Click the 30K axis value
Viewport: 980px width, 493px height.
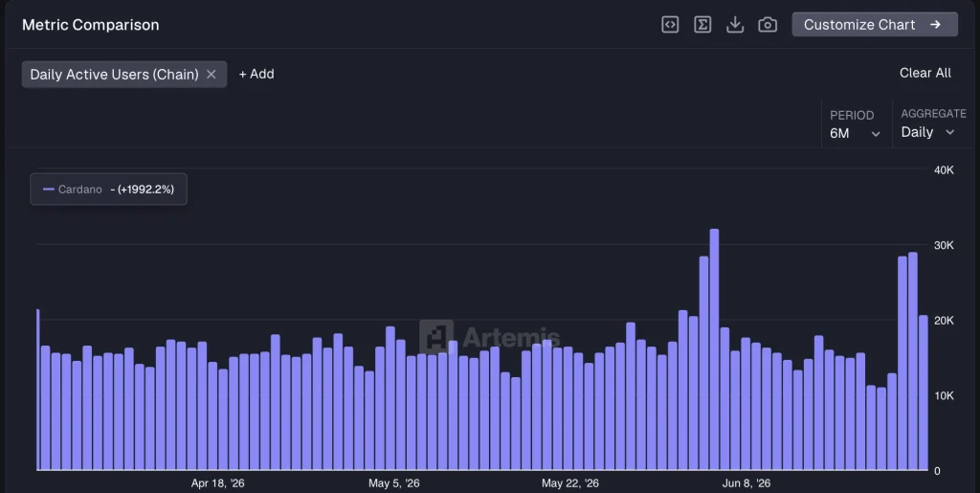944,245
